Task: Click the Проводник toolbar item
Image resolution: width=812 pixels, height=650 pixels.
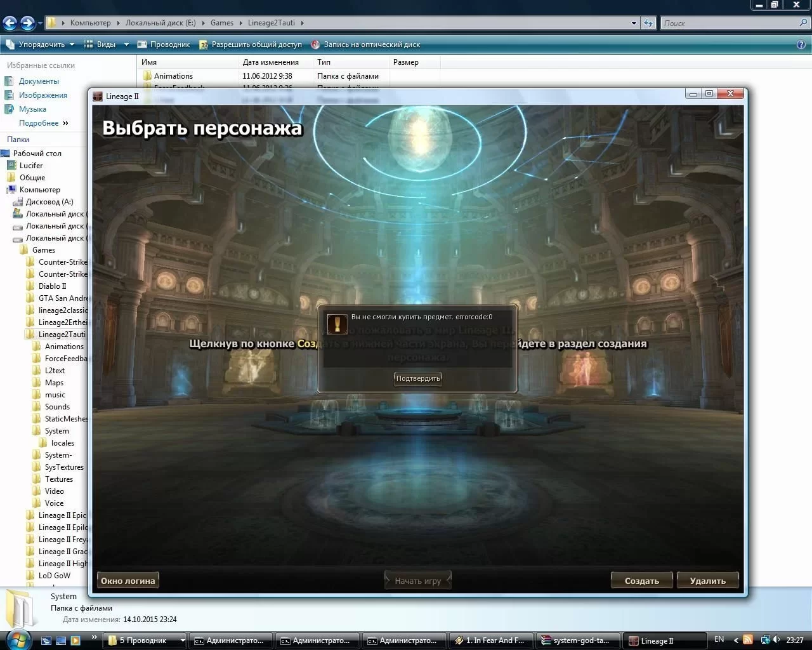Action: click(x=163, y=44)
